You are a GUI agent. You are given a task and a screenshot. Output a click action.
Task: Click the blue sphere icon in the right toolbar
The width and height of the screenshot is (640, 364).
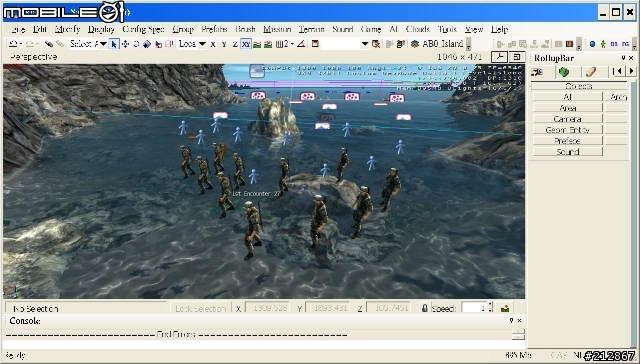click(x=592, y=44)
